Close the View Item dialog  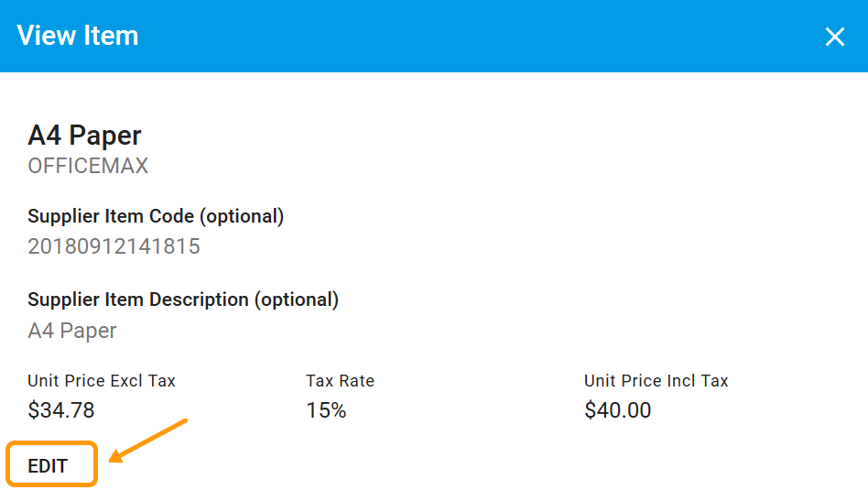tap(834, 37)
